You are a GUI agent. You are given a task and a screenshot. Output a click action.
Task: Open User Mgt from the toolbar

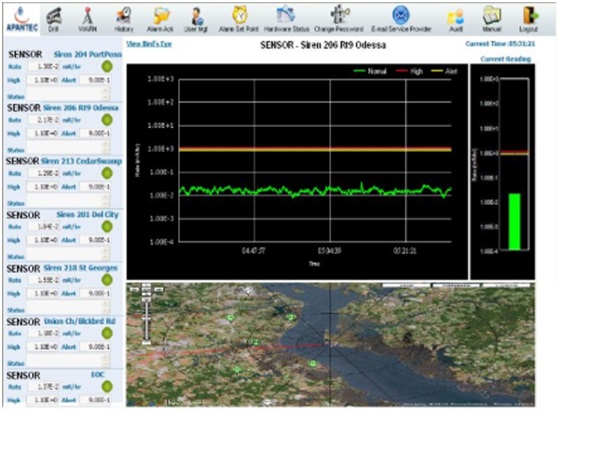click(198, 16)
